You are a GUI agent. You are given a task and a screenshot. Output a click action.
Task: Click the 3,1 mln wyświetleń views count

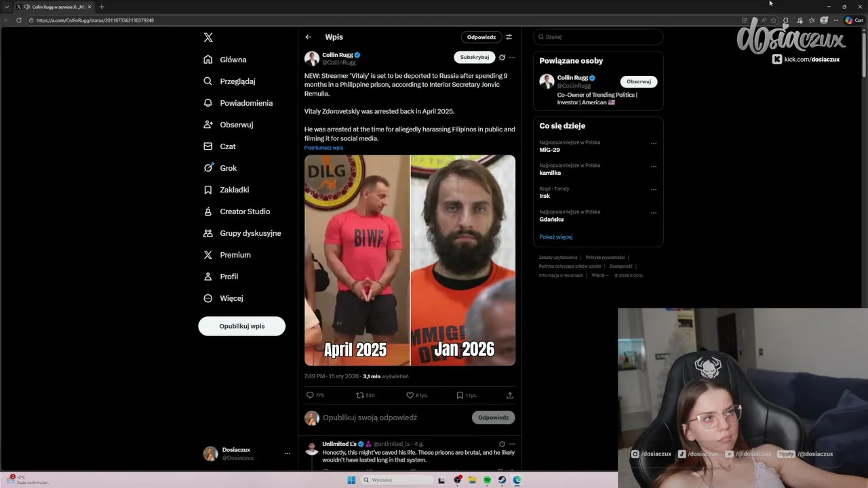[385, 376]
